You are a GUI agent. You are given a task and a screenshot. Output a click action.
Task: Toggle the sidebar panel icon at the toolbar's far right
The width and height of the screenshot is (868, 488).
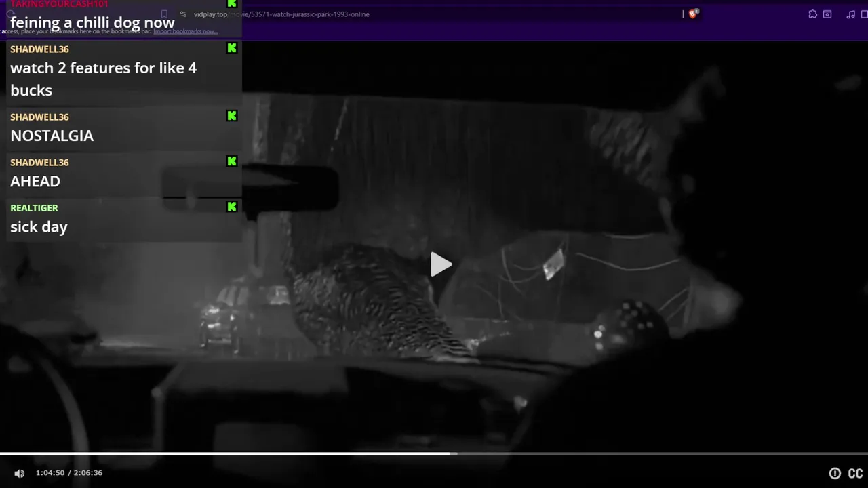[x=865, y=14]
